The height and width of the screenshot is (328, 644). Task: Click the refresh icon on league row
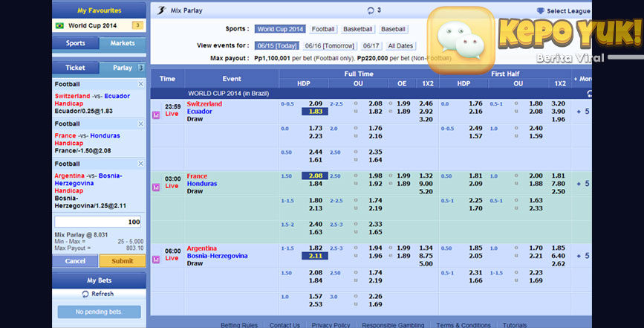coord(589,94)
